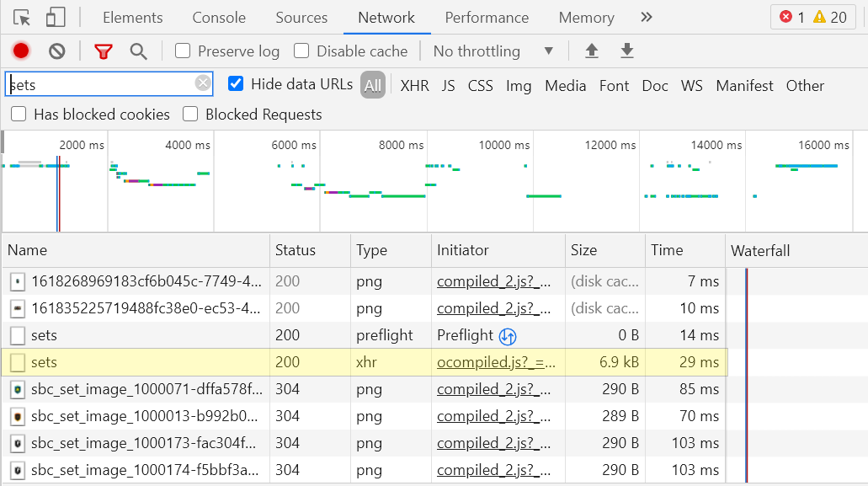Click blank icon of preflight sets row
Screen dimensions: 868x486
tap(18, 335)
